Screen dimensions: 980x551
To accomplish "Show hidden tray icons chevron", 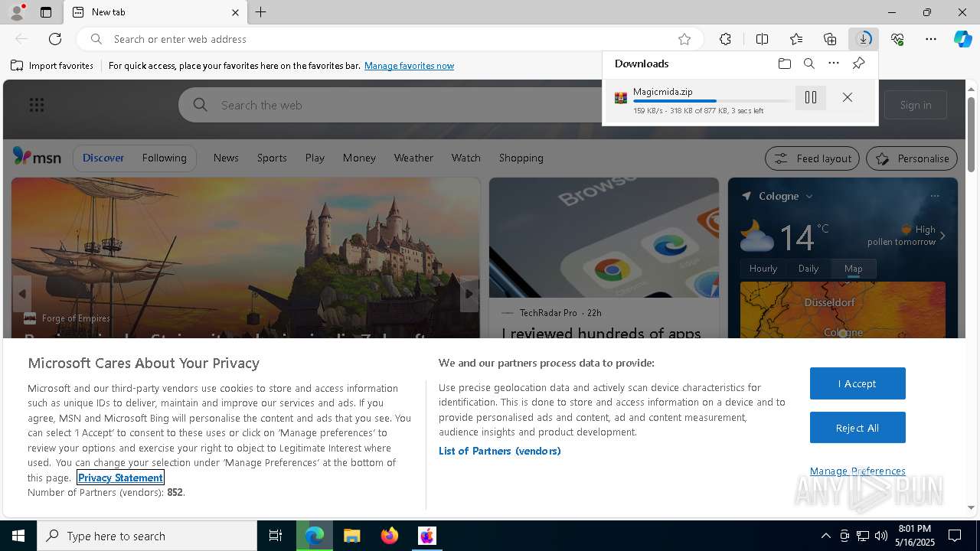I will [825, 536].
